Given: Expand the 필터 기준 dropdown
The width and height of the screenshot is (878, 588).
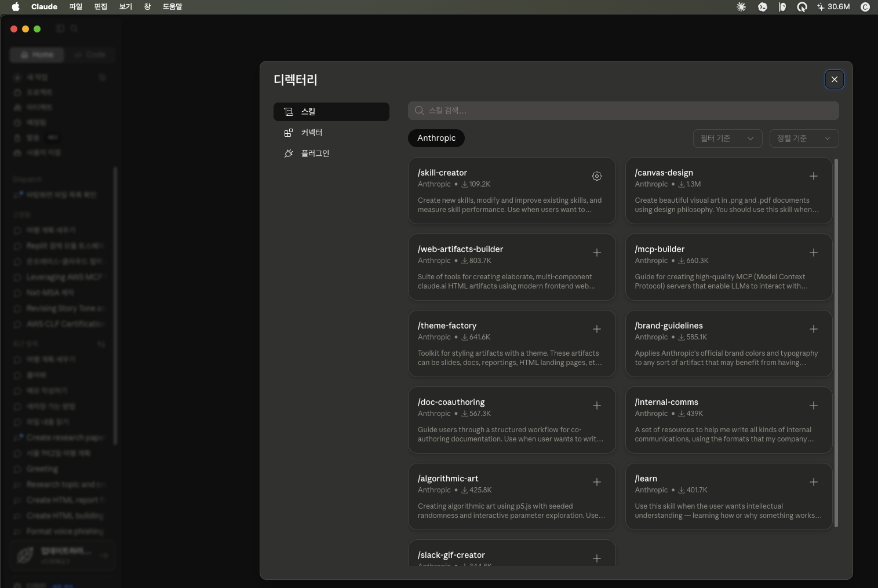Looking at the screenshot, I should [x=727, y=138].
